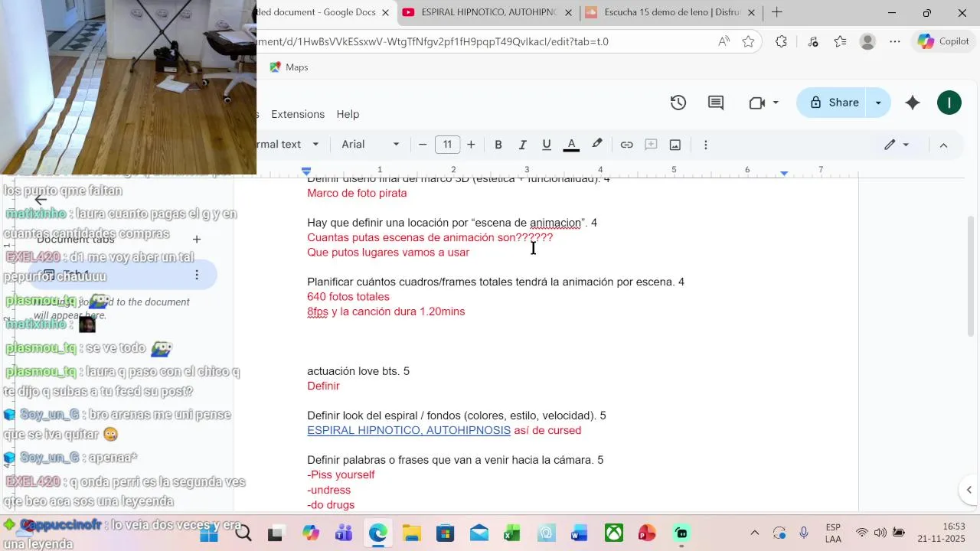Open Edge extensions puzzle icon
Image resolution: width=980 pixels, height=551 pixels.
click(781, 41)
